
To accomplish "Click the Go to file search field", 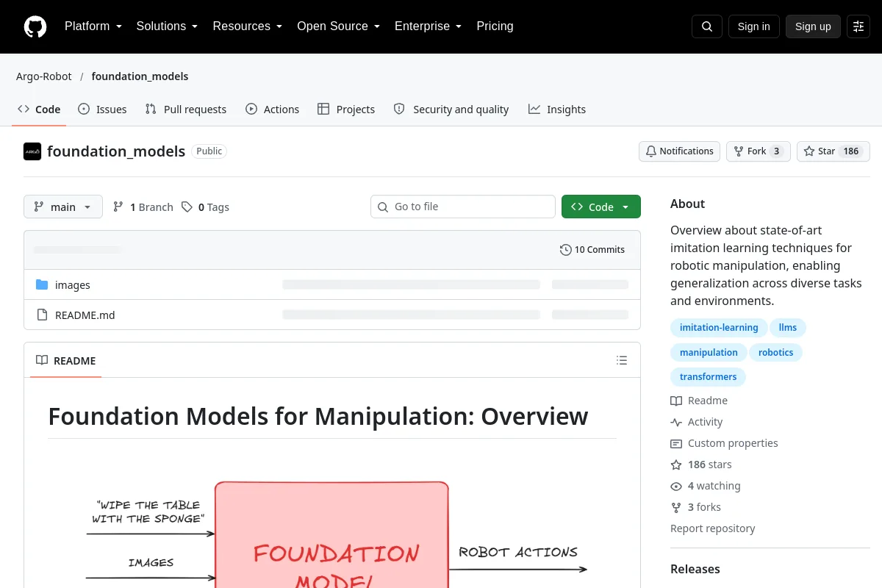I will pos(463,207).
